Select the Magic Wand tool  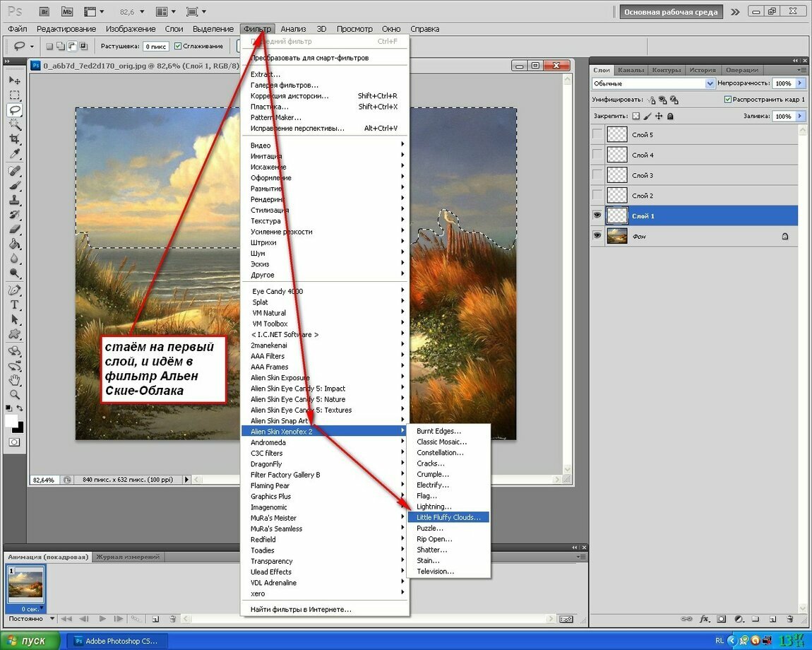[15, 124]
